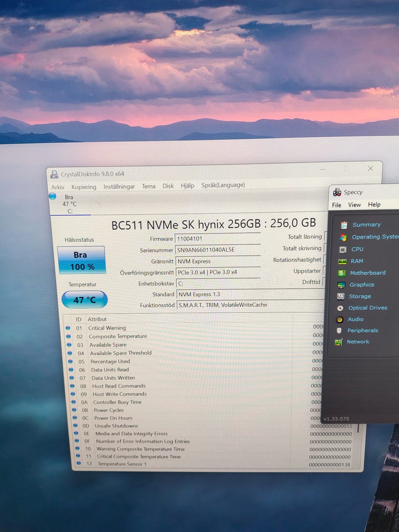Select the Warning Composite Temperature Time row

(x=213, y=449)
